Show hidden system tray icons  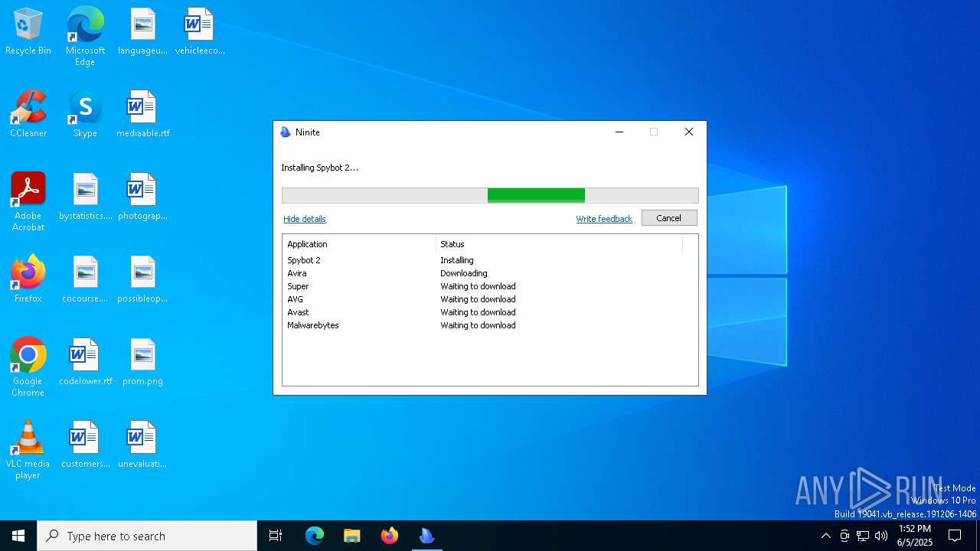tap(825, 536)
